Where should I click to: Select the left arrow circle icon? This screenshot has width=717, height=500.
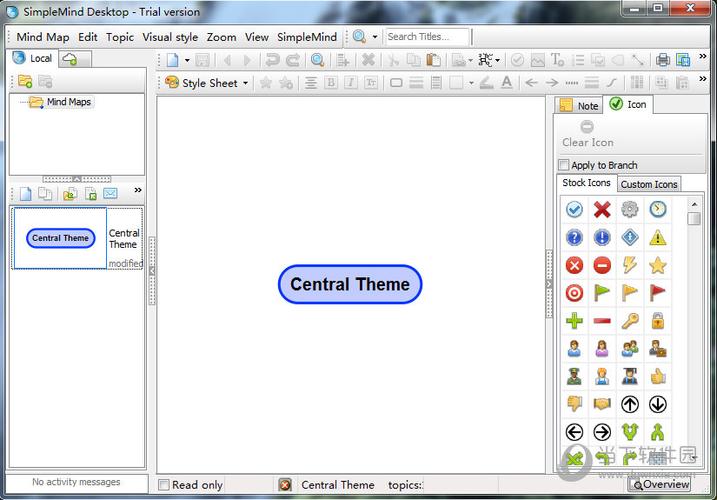pos(574,432)
